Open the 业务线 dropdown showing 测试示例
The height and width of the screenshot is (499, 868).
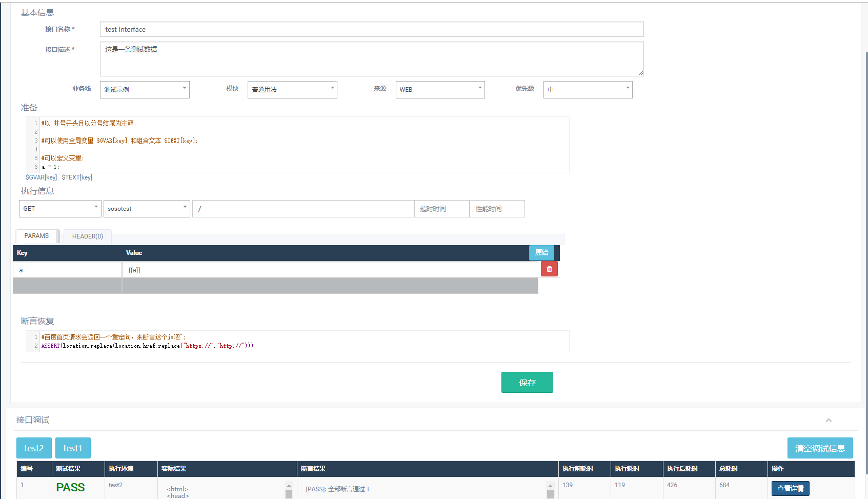[x=145, y=89]
